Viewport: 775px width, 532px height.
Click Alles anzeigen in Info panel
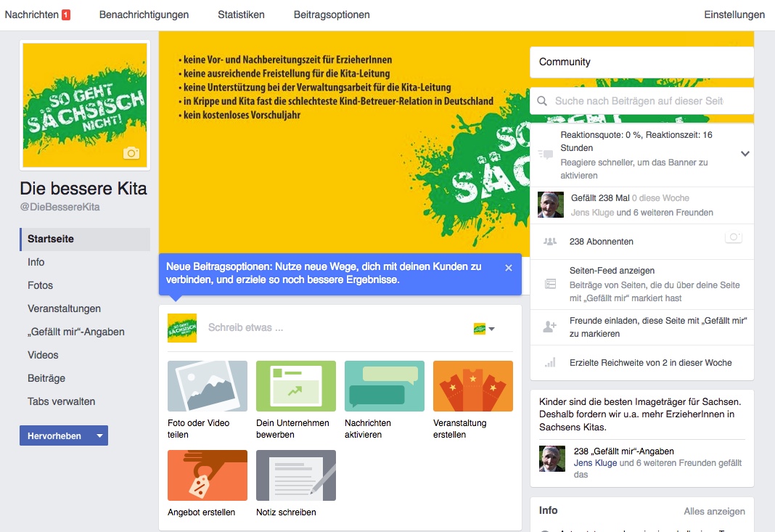coord(714,511)
